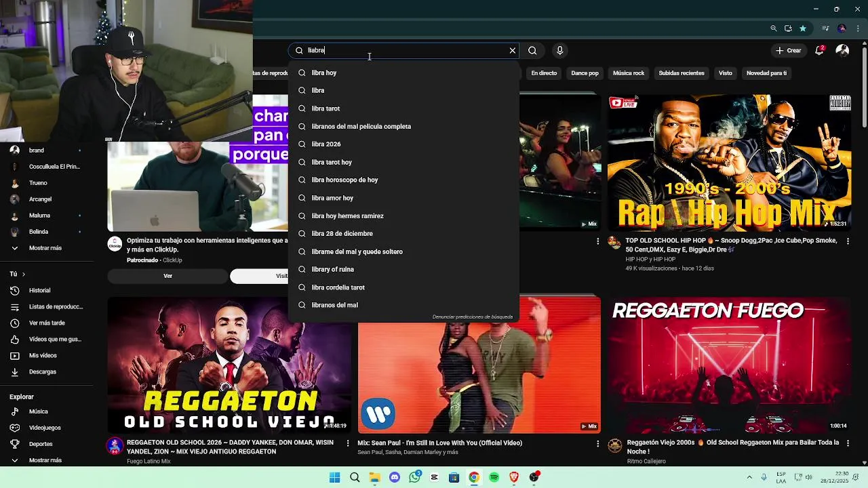Image resolution: width=868 pixels, height=488 pixels.
Task: Choose suggestion "libra horoscopo de hoy"
Action: 403,180
